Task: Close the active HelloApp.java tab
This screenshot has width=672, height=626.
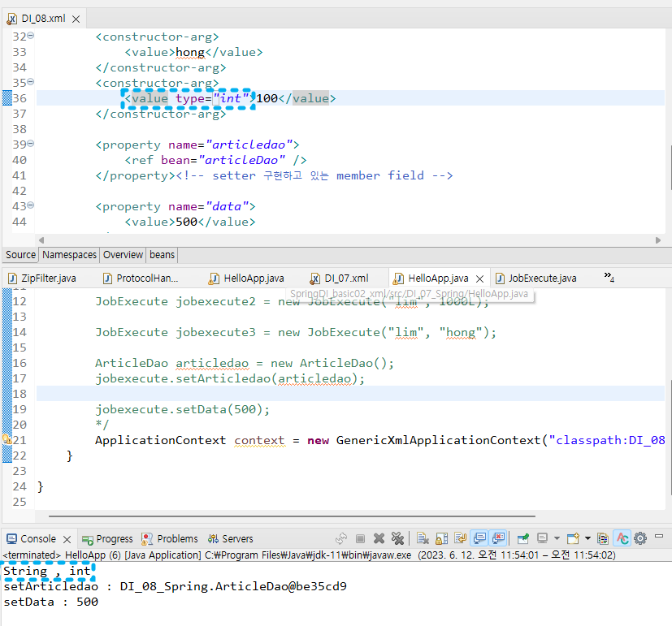Action: pyautogui.click(x=480, y=279)
